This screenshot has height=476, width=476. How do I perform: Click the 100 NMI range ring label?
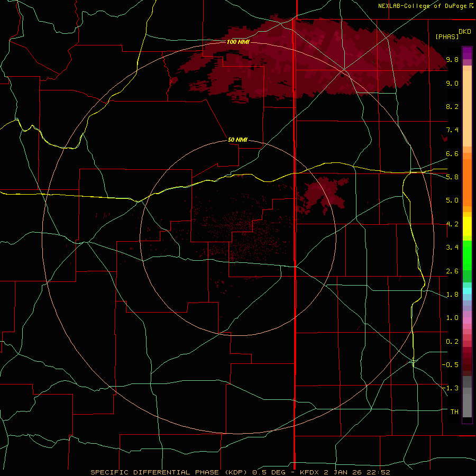coord(238,42)
